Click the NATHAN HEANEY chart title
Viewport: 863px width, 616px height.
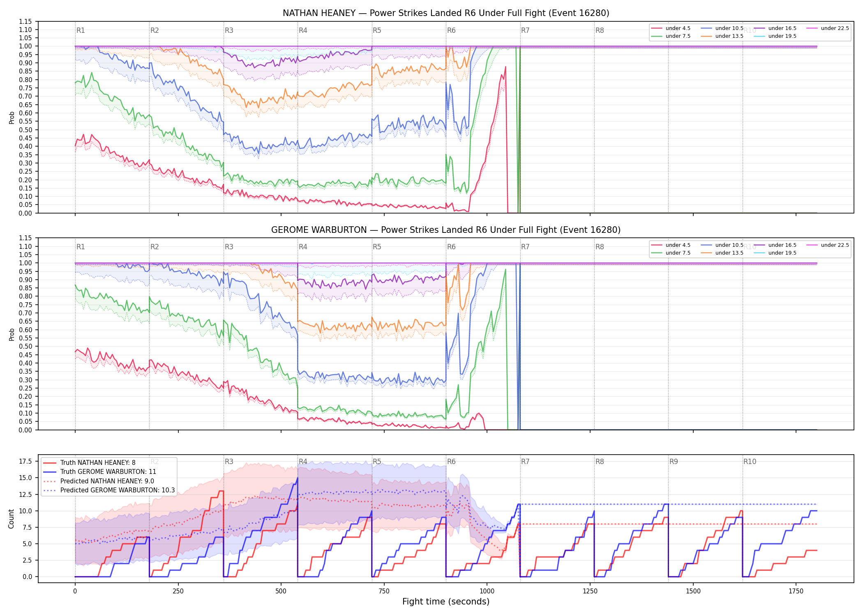click(x=446, y=13)
